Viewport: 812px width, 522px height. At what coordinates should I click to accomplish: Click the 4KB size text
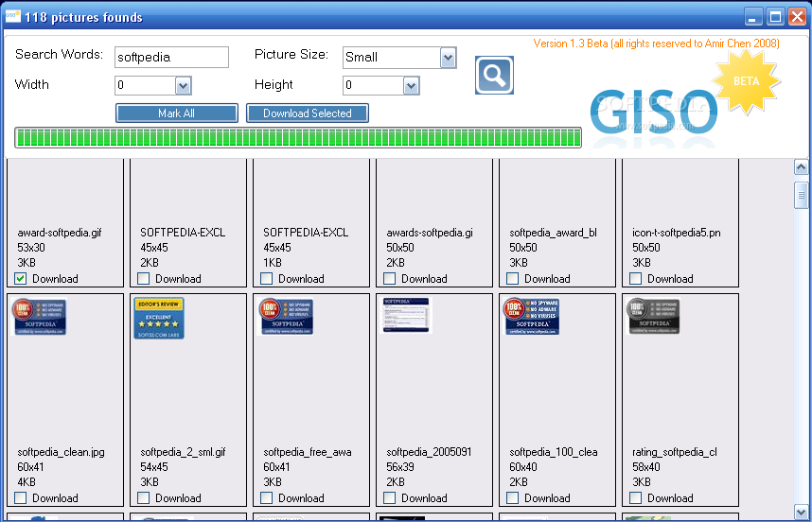pyautogui.click(x=26, y=482)
